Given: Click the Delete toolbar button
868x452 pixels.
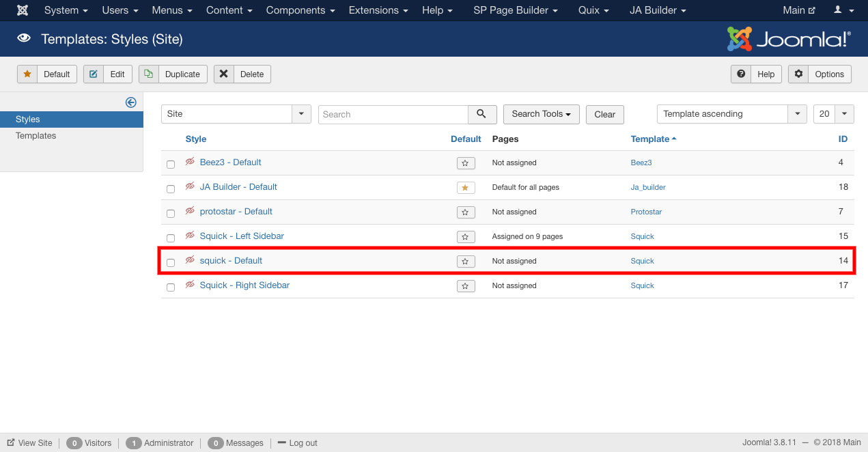Looking at the screenshot, I should click(x=242, y=74).
